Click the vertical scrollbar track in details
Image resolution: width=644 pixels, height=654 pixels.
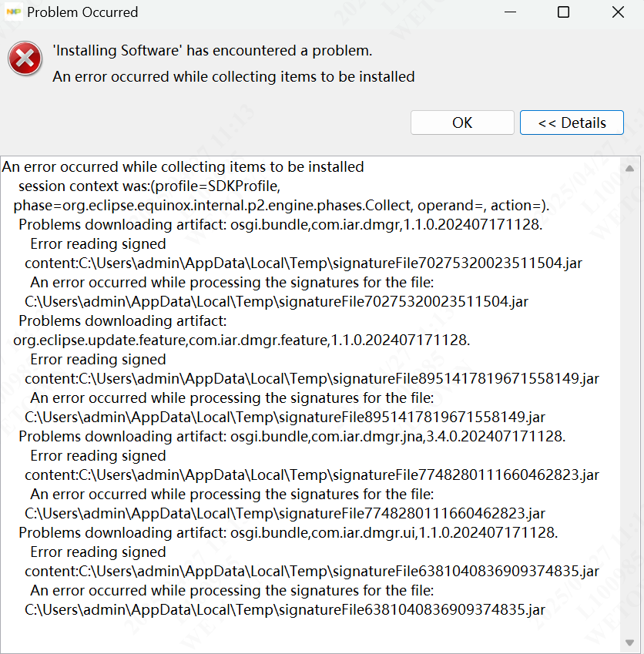click(x=629, y=401)
